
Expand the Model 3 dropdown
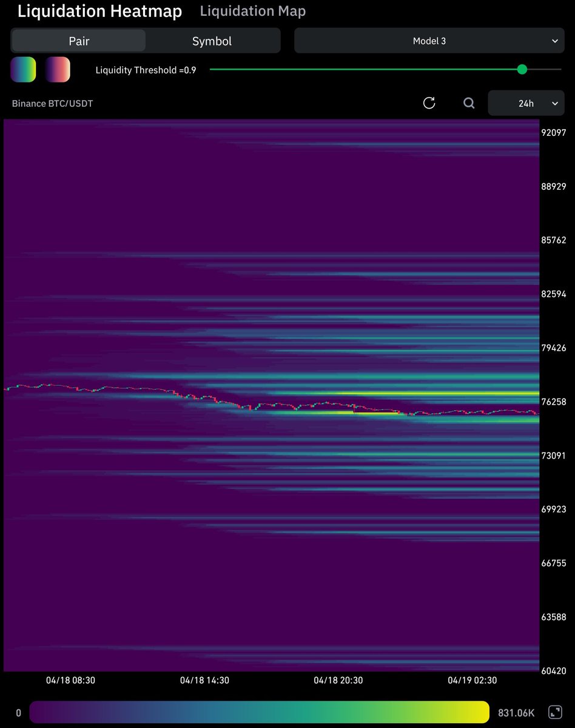429,41
